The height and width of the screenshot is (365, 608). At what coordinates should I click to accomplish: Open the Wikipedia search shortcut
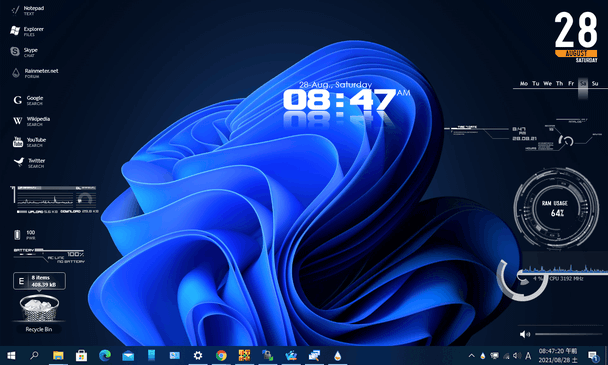point(31,121)
